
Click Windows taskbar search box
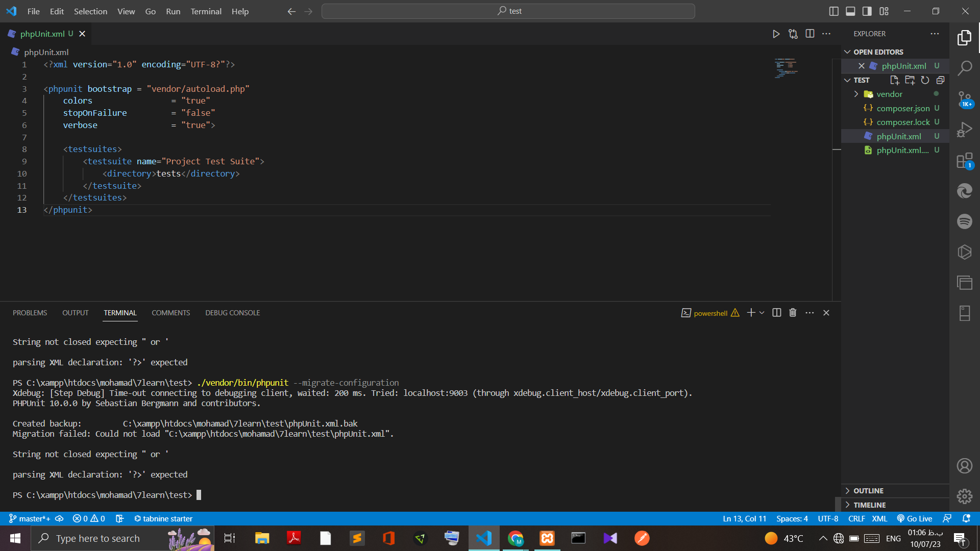(x=122, y=538)
